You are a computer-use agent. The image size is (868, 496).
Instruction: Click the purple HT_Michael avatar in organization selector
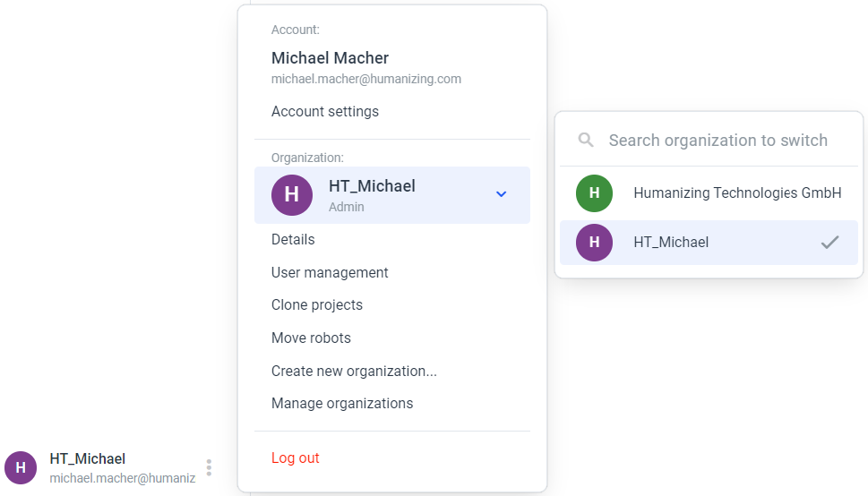tap(292, 195)
